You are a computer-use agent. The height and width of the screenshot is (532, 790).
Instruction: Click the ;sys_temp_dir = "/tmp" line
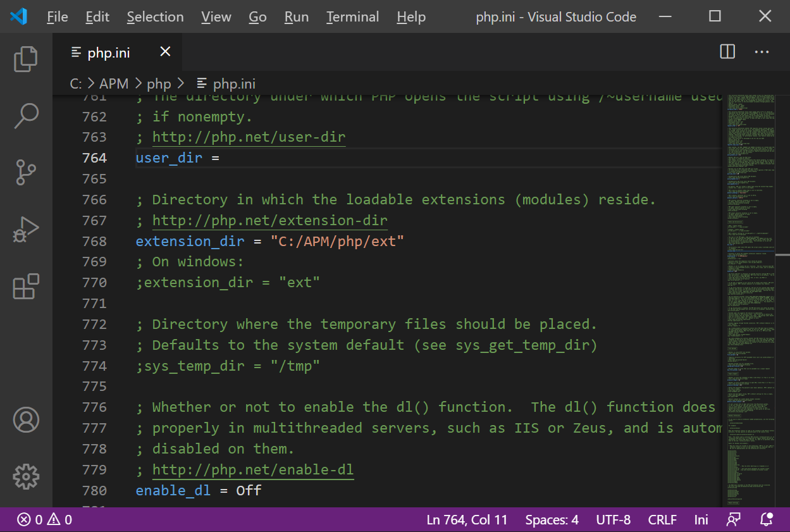pos(228,366)
